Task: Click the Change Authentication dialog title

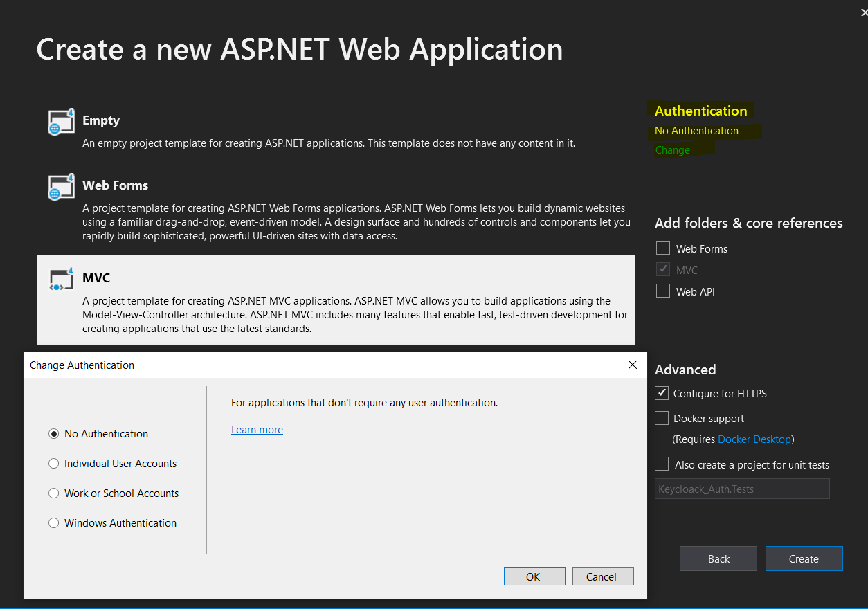Action: pos(82,365)
